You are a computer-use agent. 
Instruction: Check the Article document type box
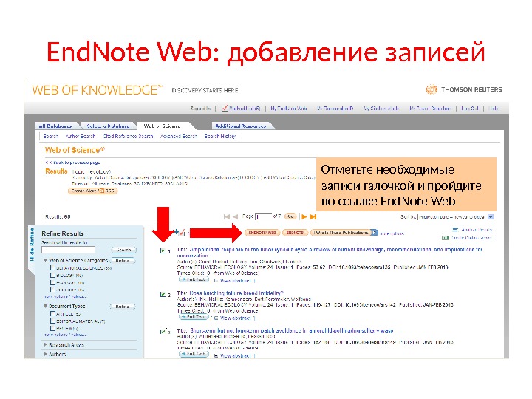click(x=52, y=313)
